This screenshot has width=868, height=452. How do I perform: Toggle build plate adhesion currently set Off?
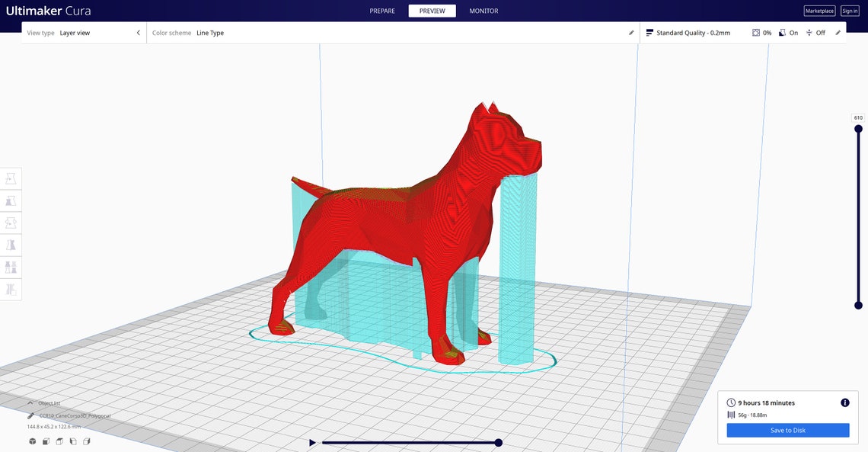(815, 33)
